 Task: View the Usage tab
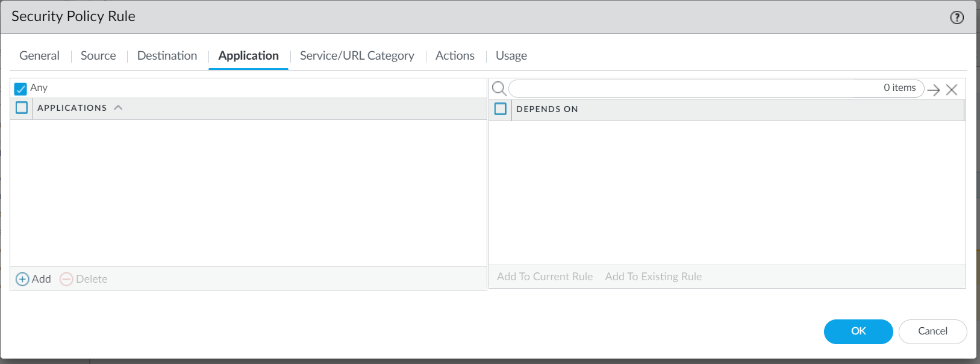(x=511, y=55)
